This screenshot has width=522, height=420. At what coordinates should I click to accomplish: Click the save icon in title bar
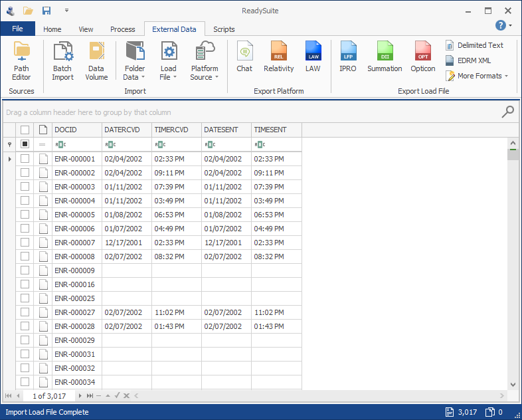(x=46, y=11)
